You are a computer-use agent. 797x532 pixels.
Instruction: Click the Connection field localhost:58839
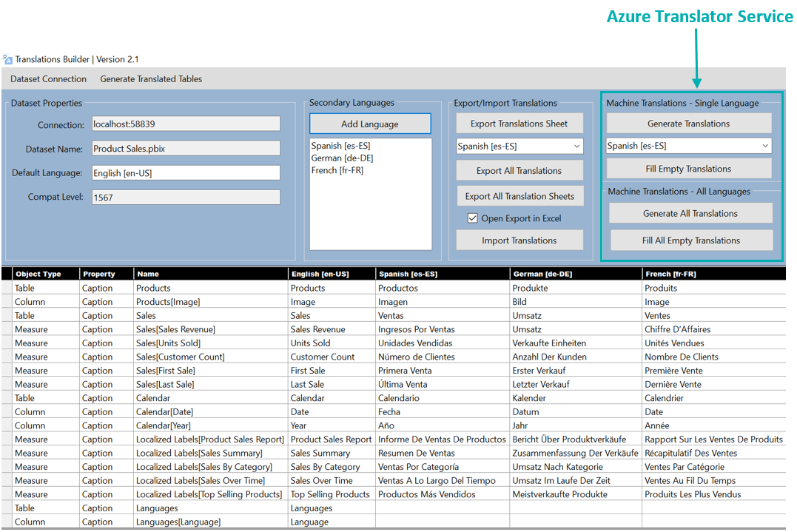point(186,124)
